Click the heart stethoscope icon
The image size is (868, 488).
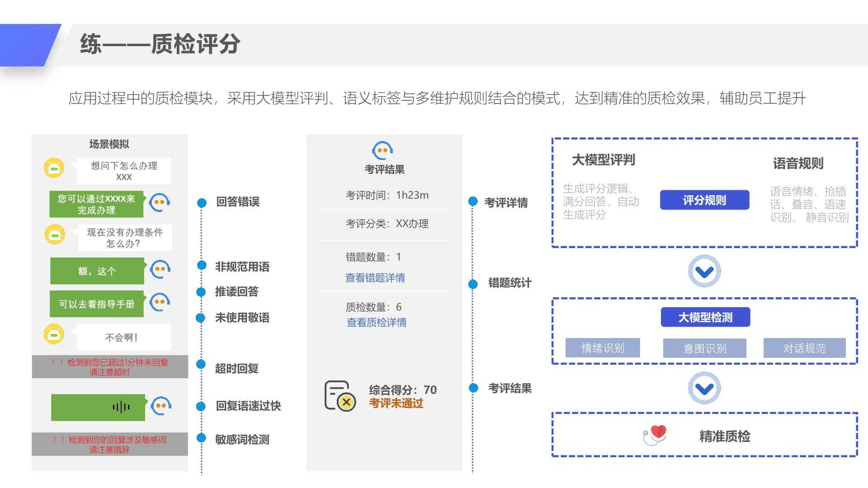(x=655, y=435)
